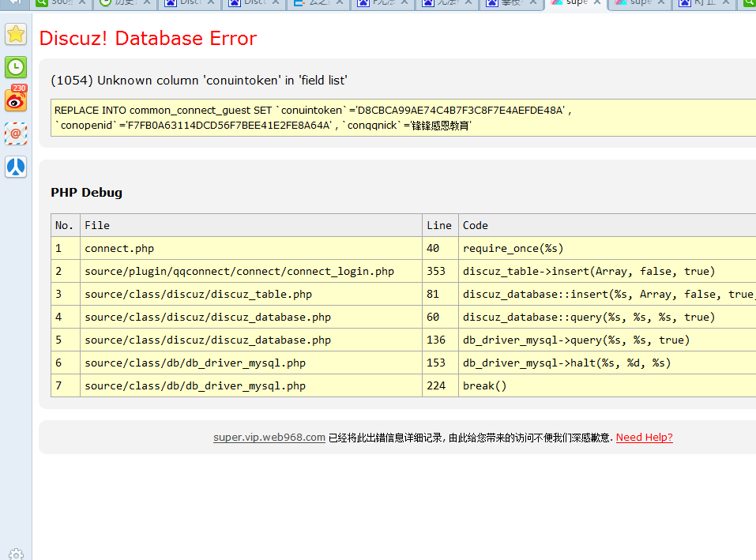This screenshot has height=560, width=756.
Task: Click row number 3 in the No. column
Action: coord(66,294)
